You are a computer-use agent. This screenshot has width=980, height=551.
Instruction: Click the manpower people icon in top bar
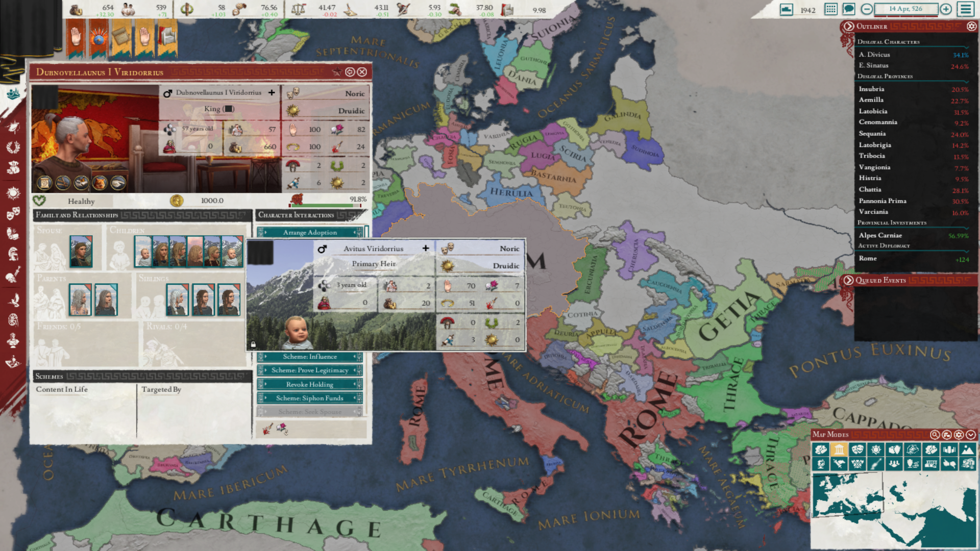pos(129,9)
